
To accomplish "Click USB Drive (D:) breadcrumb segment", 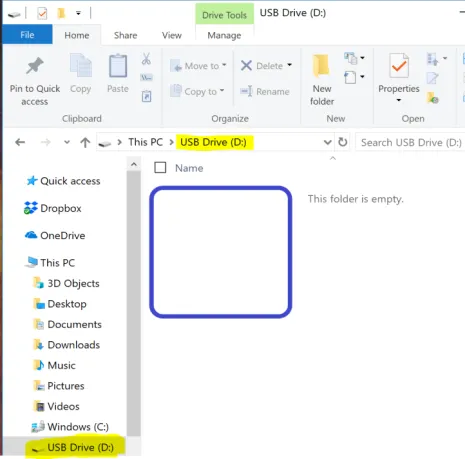I will pos(213,142).
